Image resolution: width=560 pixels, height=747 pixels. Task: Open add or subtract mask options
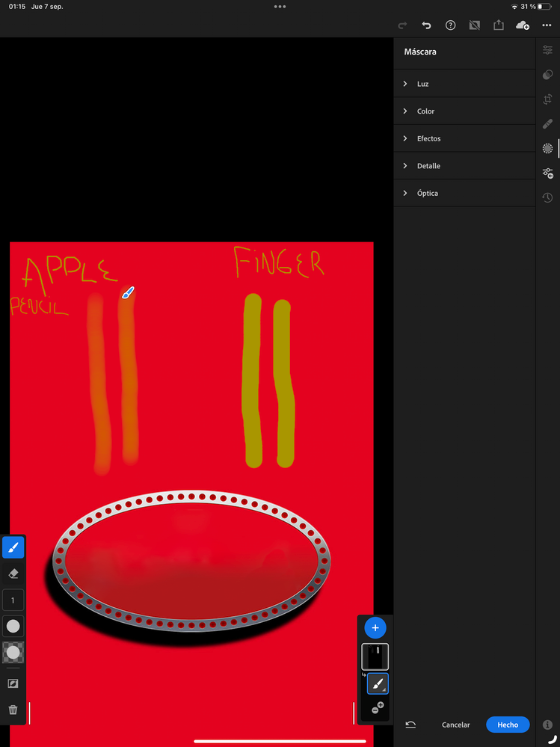click(377, 707)
